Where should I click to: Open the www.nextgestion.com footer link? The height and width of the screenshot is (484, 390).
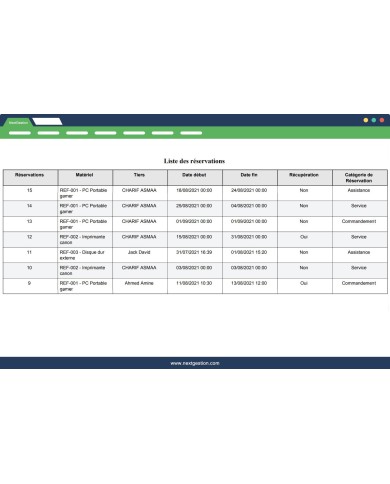coord(195,363)
